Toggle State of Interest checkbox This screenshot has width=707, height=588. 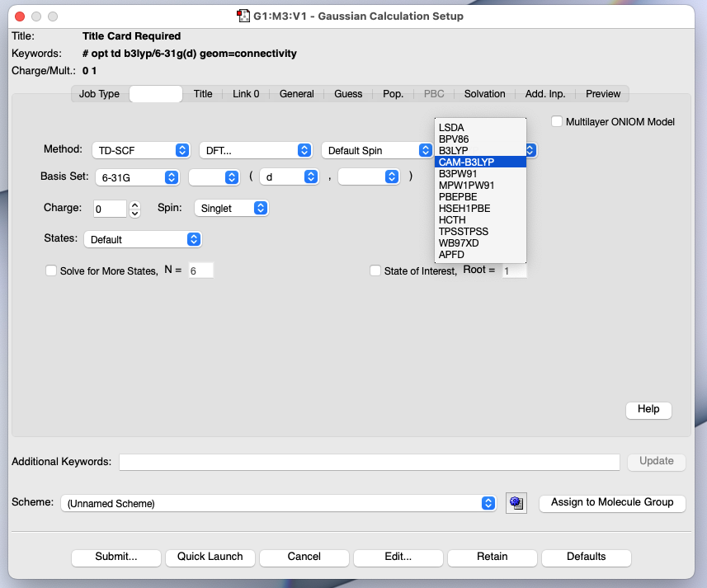(375, 270)
